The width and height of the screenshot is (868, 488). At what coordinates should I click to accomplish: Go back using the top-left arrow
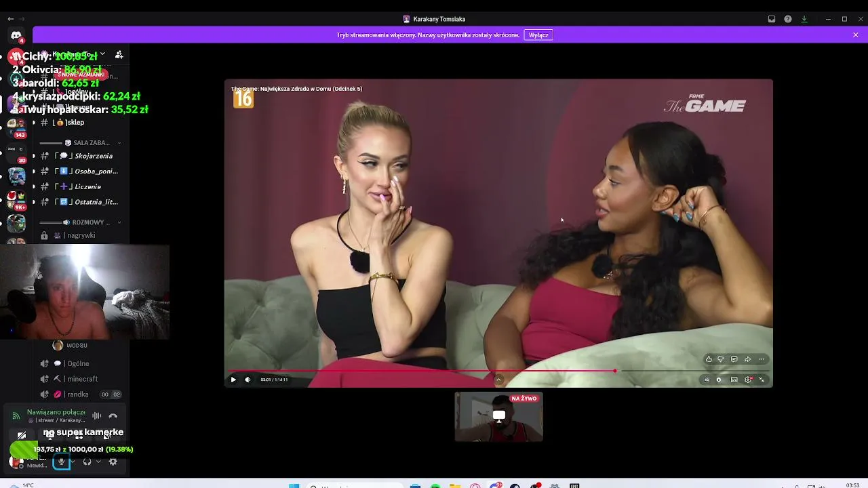tap(10, 19)
